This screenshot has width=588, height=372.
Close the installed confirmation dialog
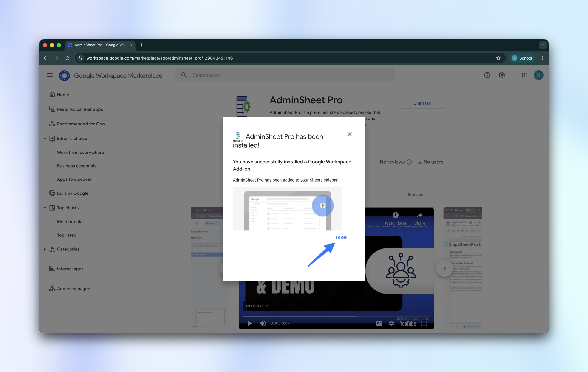tap(349, 134)
